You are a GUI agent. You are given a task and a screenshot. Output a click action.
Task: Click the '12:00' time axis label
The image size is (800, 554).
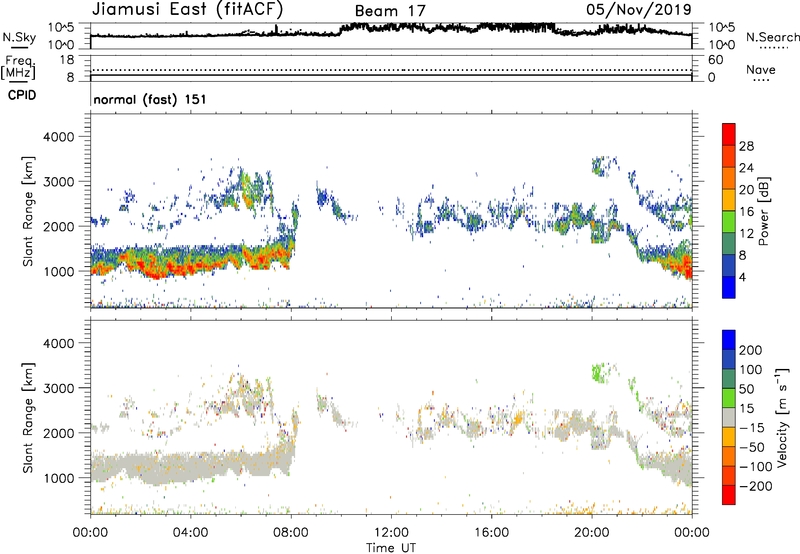[x=391, y=533]
